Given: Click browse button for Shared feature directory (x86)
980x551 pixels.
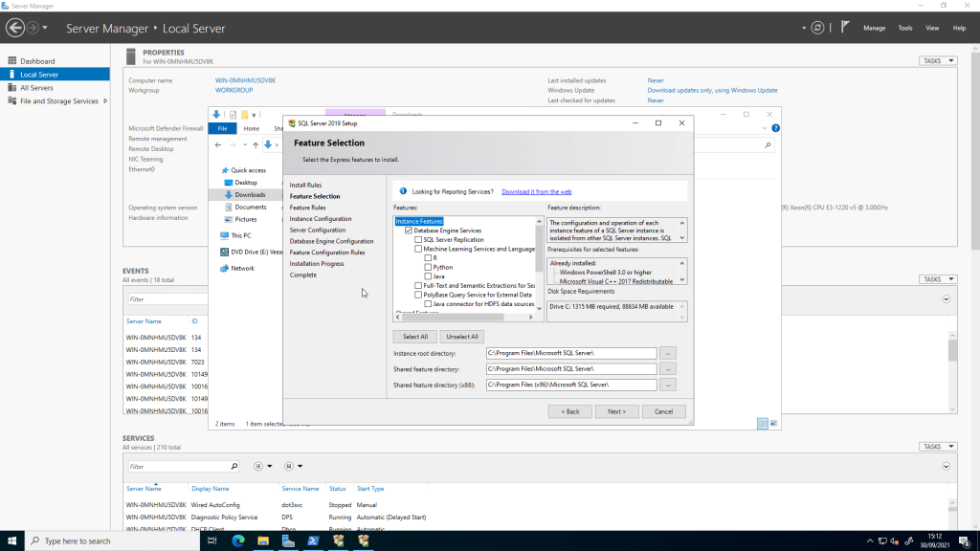Looking at the screenshot, I should 668,385.
